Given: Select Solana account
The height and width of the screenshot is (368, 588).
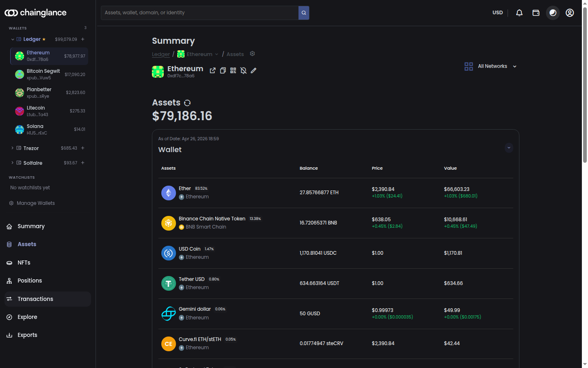Looking at the screenshot, I should tap(49, 130).
